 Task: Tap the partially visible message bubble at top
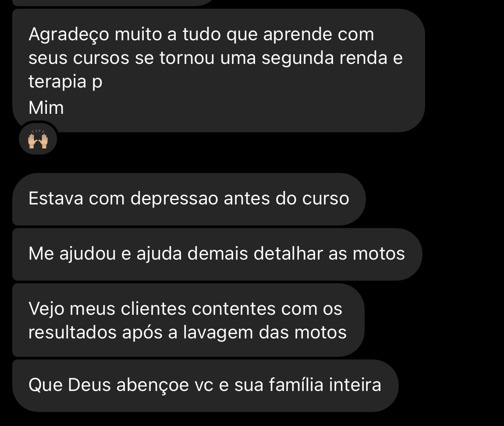pos(113,3)
